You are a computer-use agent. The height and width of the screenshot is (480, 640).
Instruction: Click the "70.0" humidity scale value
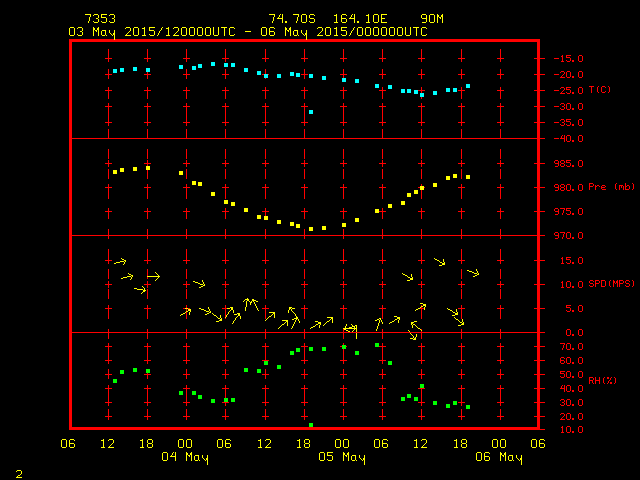pyautogui.click(x=572, y=347)
